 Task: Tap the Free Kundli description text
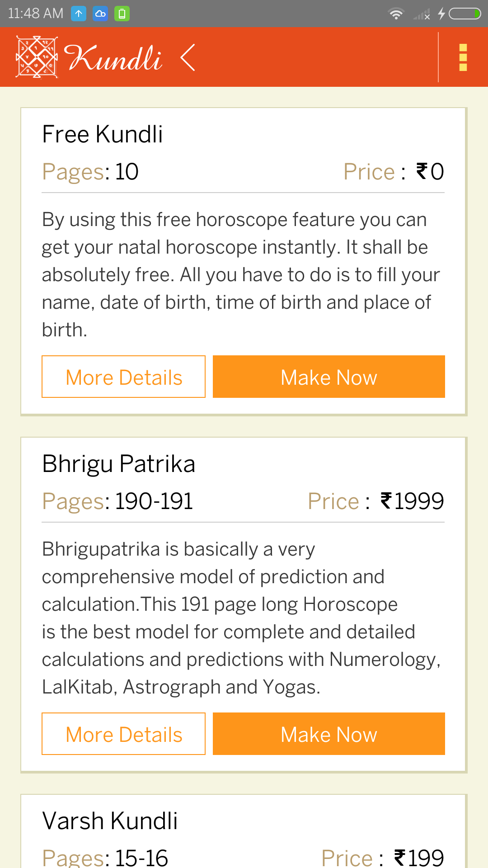[242, 274]
